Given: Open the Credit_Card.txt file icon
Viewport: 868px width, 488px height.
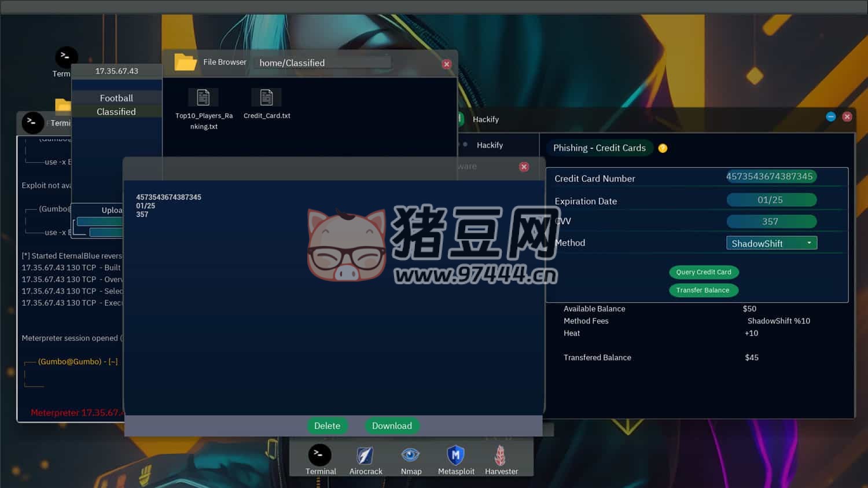Looking at the screenshot, I should pos(266,98).
